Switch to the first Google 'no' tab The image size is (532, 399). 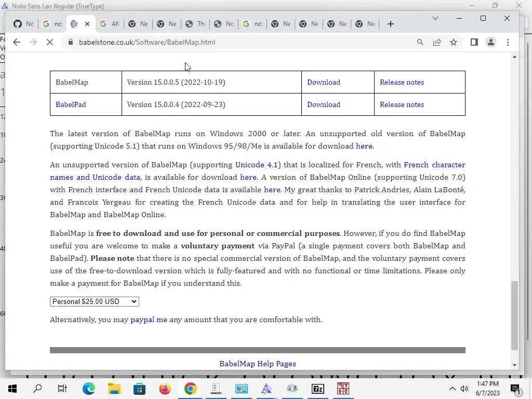coord(52,24)
